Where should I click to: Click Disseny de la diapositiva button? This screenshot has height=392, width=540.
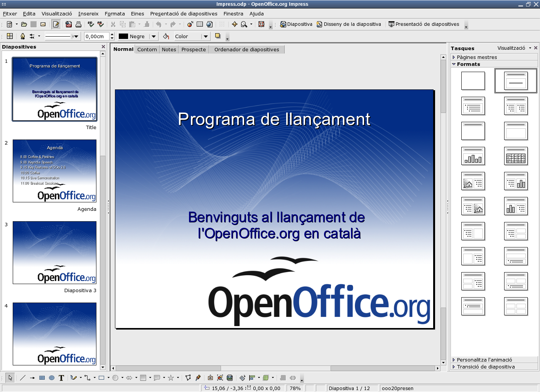click(x=349, y=24)
